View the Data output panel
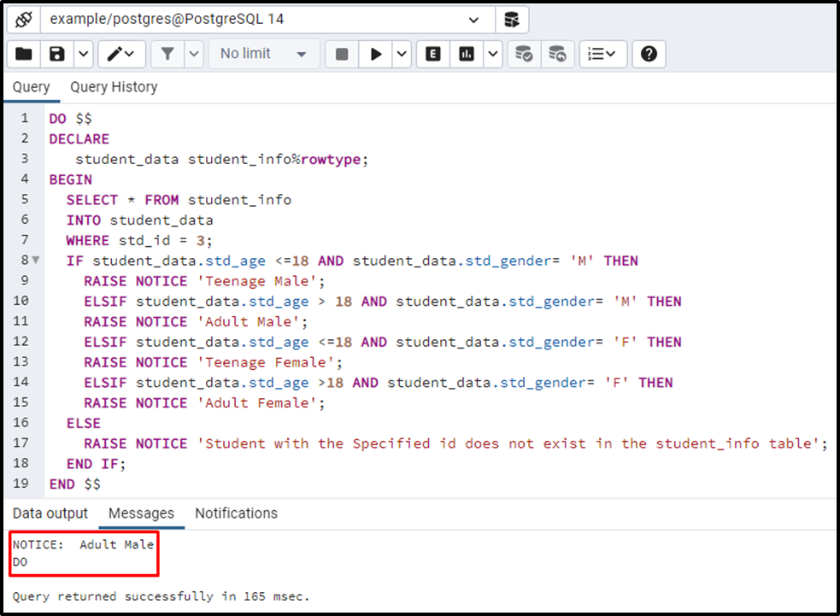The height and width of the screenshot is (616, 840). click(x=50, y=513)
